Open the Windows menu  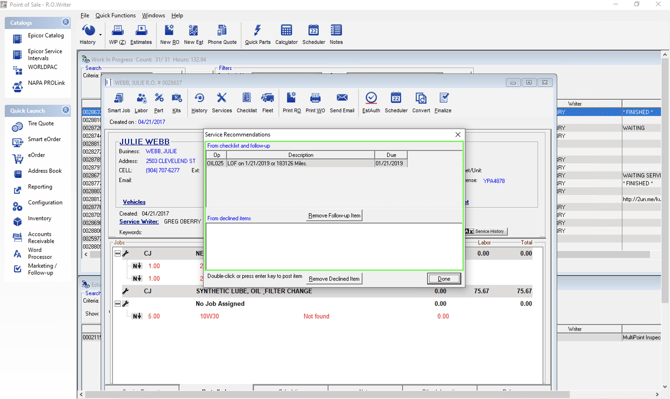153,15
